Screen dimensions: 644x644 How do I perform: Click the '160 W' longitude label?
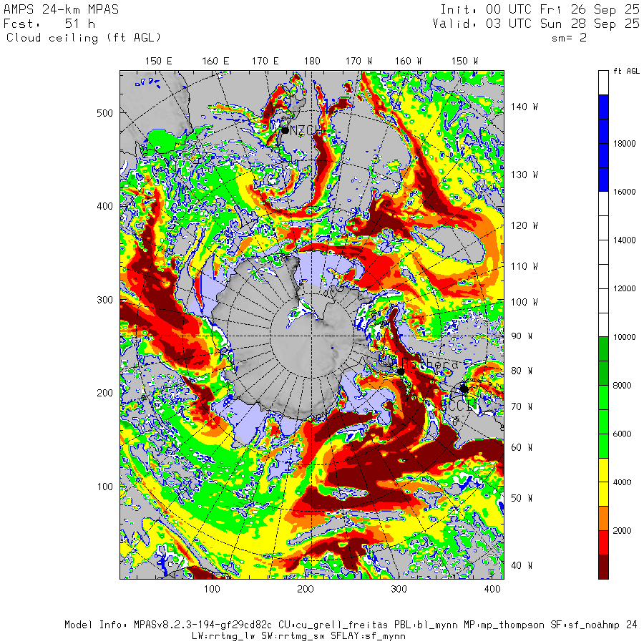[x=408, y=62]
